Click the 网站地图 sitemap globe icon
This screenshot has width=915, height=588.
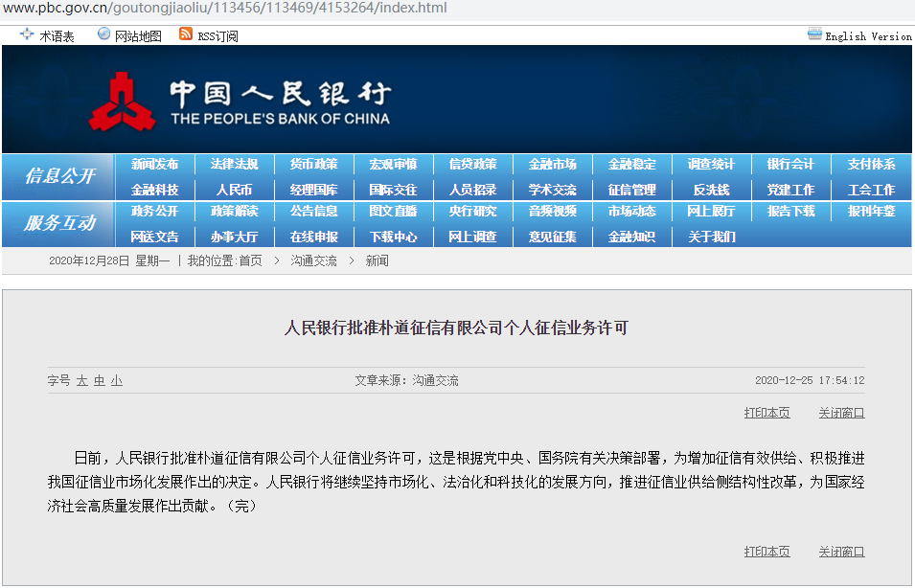pos(103,34)
